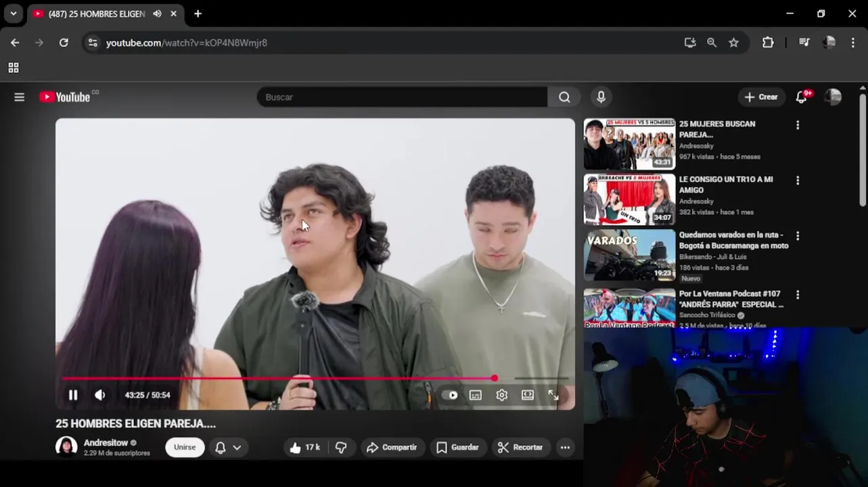Open the tab search dropdown arrow
The image size is (868, 487).
(x=13, y=14)
